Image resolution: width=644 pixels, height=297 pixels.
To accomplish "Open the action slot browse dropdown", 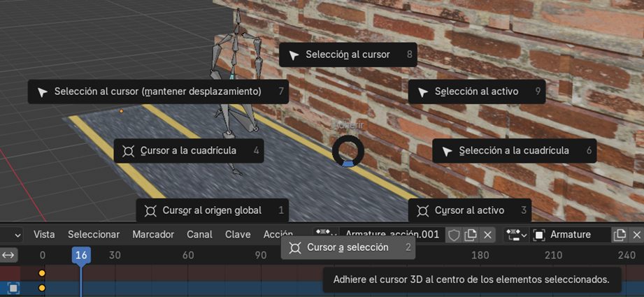I will (516, 235).
